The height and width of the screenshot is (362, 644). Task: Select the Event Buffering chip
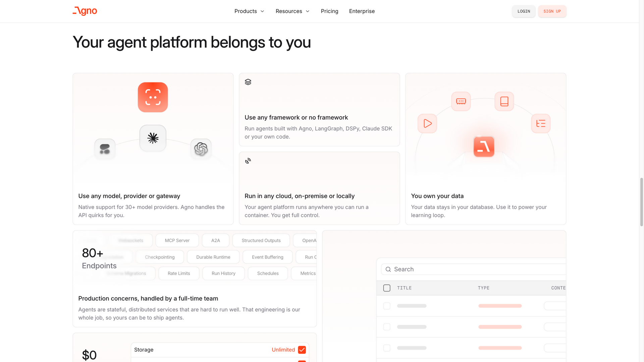tap(268, 257)
